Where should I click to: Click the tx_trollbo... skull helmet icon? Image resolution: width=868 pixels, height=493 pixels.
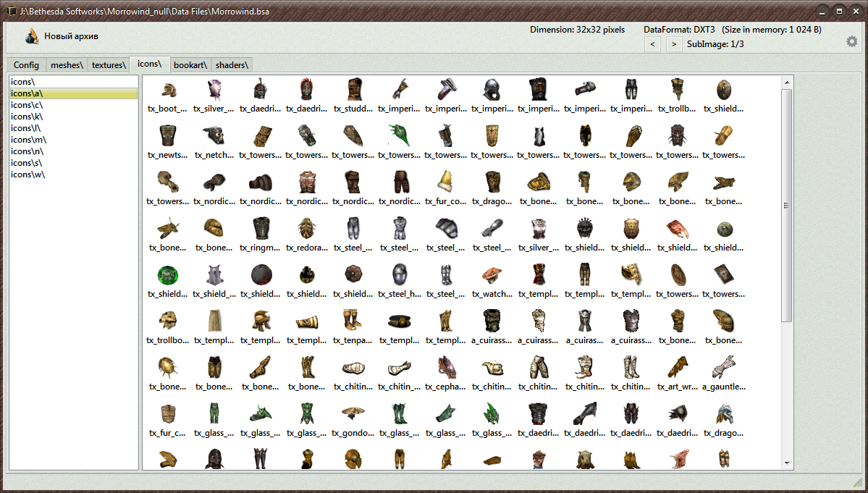168,321
